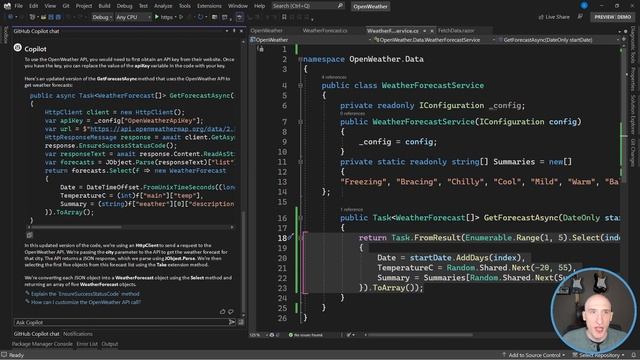Open the https launch profile dropdown arrow
Screen dimensions: 640x360
click(176, 17)
